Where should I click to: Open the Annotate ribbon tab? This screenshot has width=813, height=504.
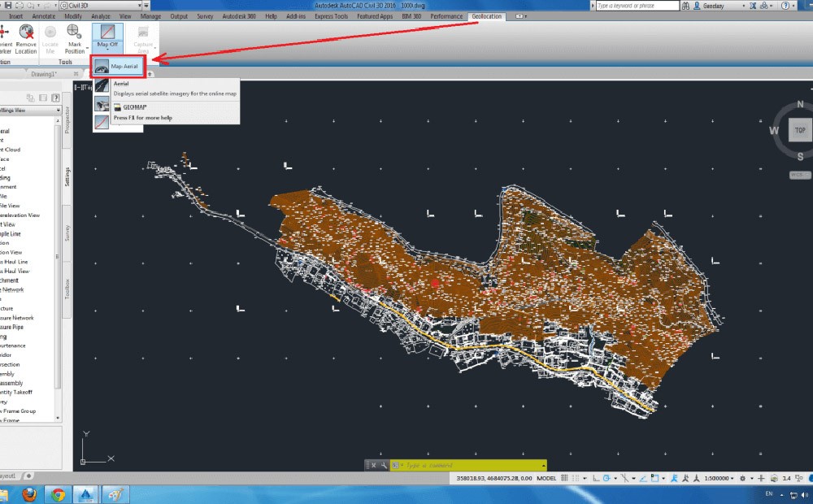pos(43,16)
